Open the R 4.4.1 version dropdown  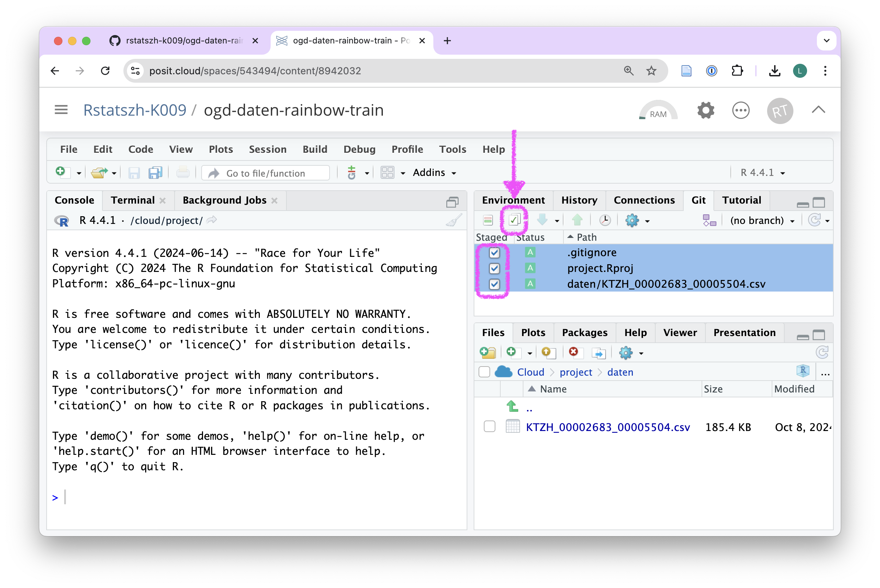click(762, 172)
